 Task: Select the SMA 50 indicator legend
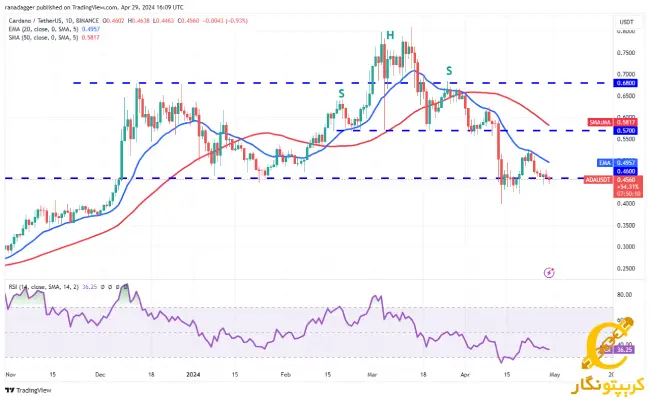[54, 37]
